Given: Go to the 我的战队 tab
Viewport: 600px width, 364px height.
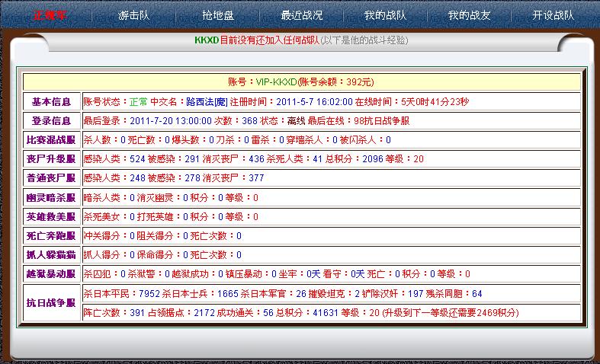Looking at the screenshot, I should pyautogui.click(x=385, y=15).
